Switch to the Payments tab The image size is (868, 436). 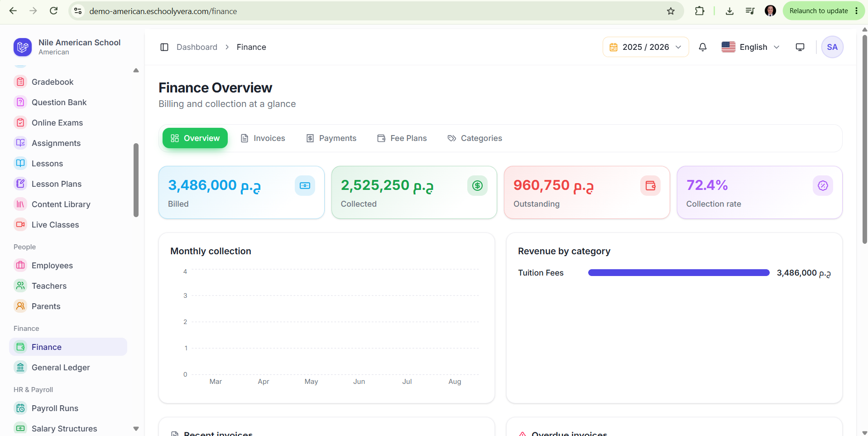pyautogui.click(x=331, y=138)
